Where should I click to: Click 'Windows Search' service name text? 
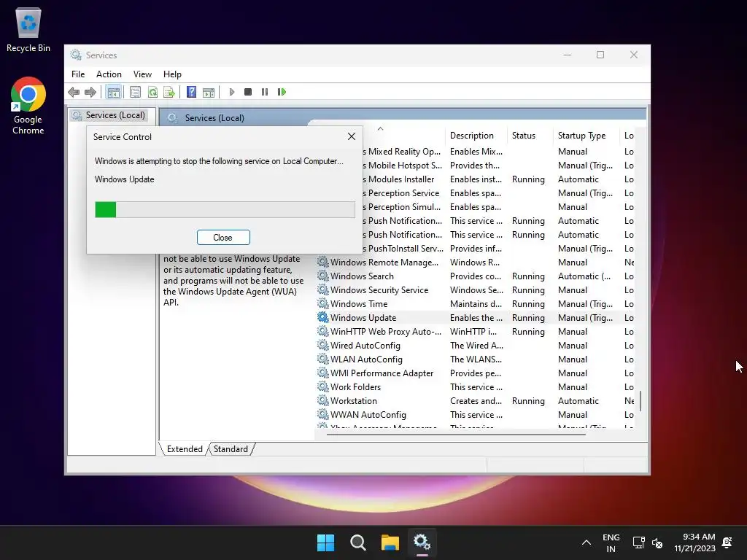tap(362, 276)
